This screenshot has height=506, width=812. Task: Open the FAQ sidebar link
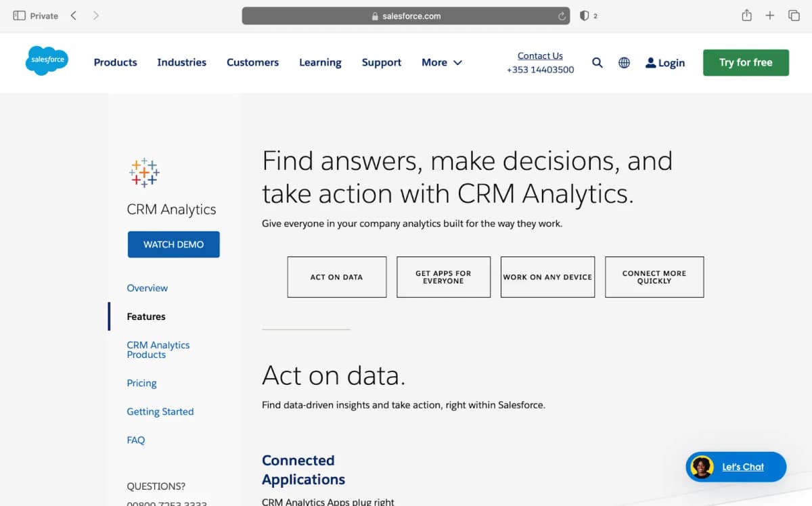pyautogui.click(x=136, y=440)
